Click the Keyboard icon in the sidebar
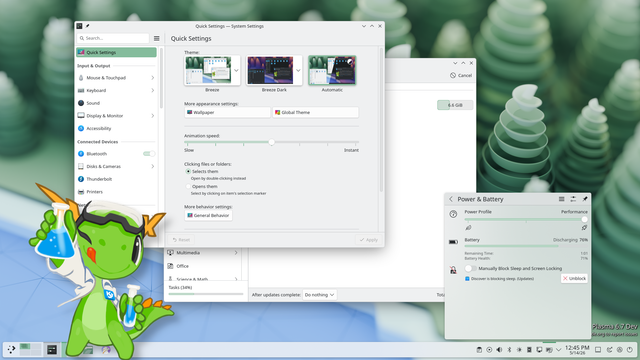This screenshot has width=640, height=360. pyautogui.click(x=81, y=90)
